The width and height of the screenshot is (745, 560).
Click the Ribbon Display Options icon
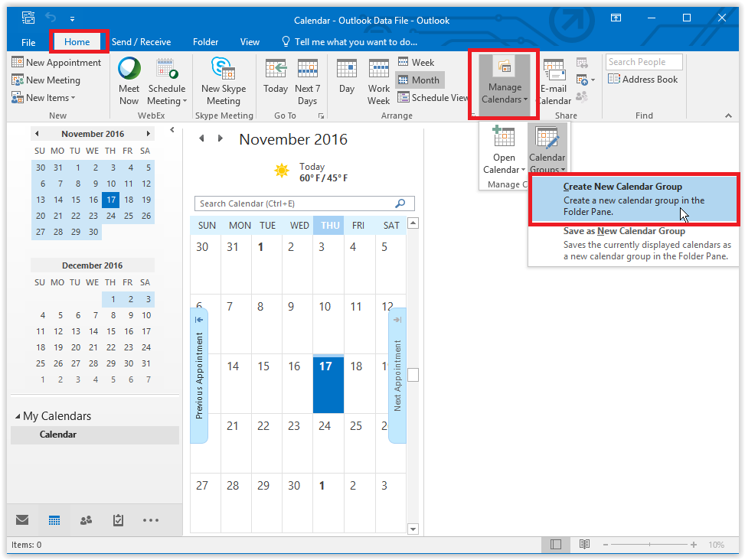pyautogui.click(x=616, y=18)
